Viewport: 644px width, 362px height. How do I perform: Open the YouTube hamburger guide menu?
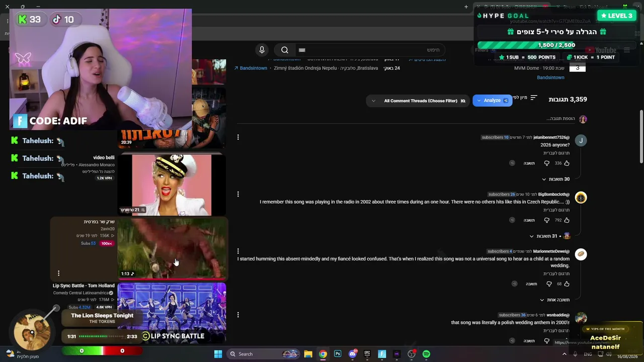pos(627,50)
